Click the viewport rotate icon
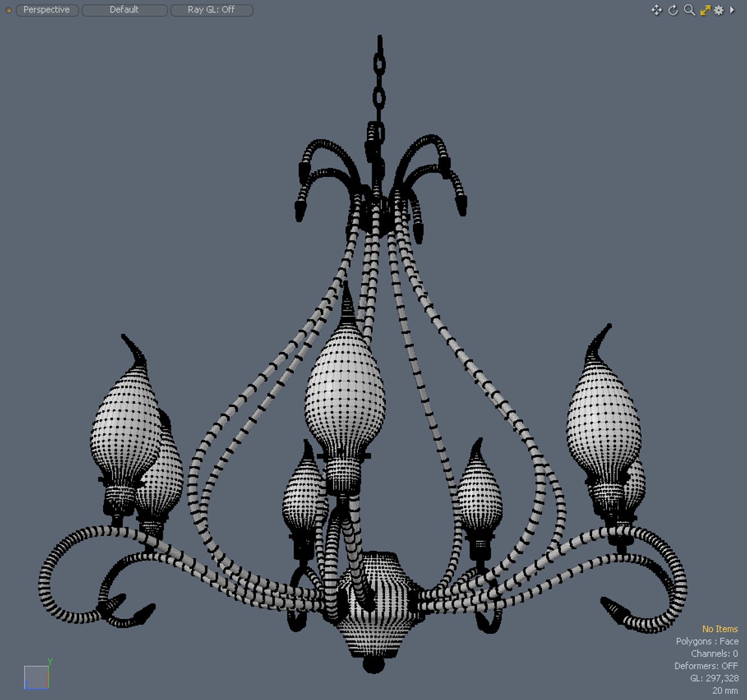The width and height of the screenshot is (747, 700). [672, 10]
